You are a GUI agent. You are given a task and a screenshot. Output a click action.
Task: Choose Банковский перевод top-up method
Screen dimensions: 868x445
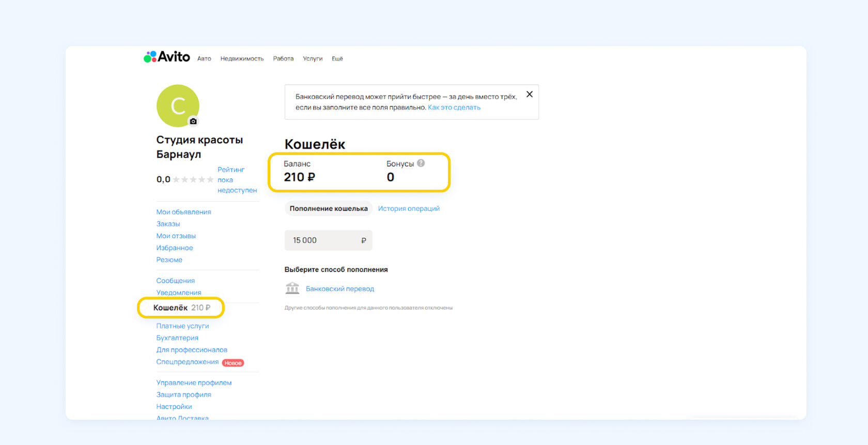tap(340, 289)
